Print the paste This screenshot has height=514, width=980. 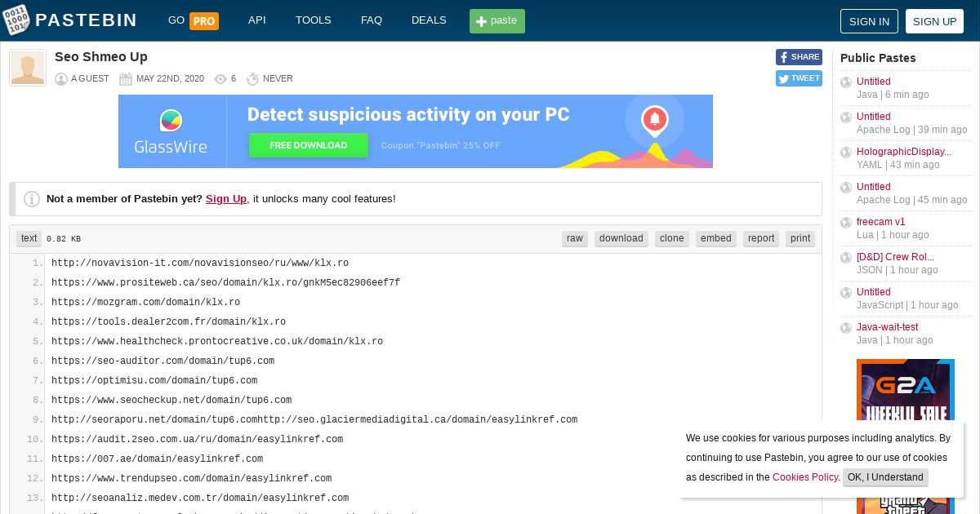click(800, 238)
